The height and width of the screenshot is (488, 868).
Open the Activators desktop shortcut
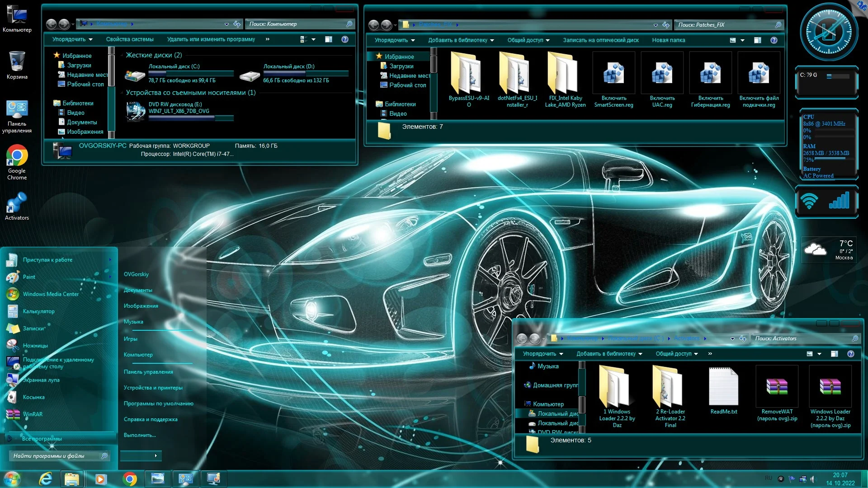click(17, 203)
